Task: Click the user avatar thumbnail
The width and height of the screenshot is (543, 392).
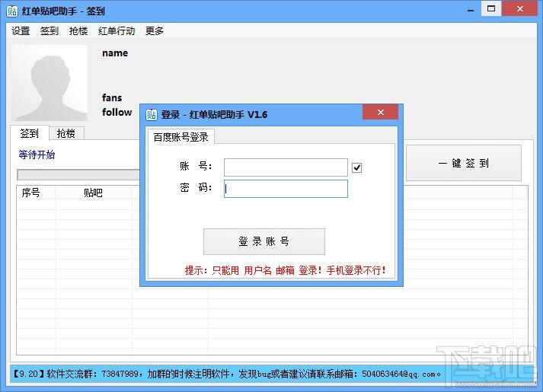Action: click(x=50, y=83)
